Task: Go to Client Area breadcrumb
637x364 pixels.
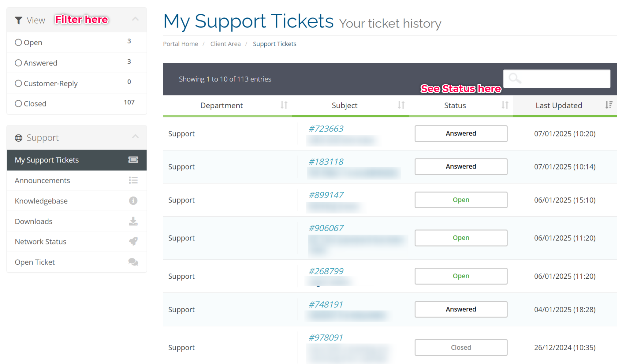Action: (x=225, y=44)
